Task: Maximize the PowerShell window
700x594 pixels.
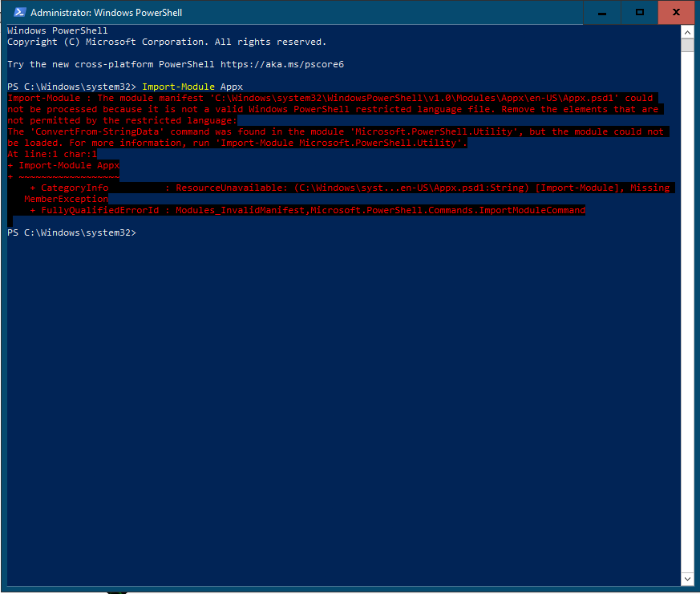Action: click(639, 13)
